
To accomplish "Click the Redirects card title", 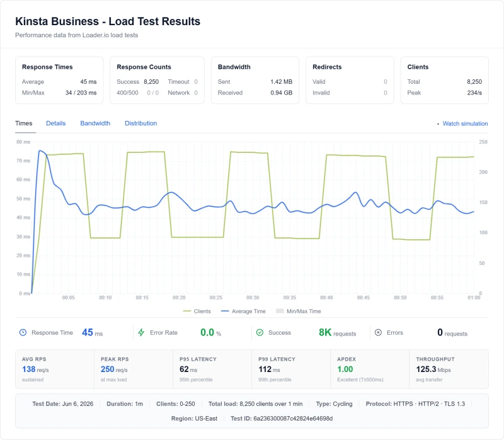I will click(327, 67).
